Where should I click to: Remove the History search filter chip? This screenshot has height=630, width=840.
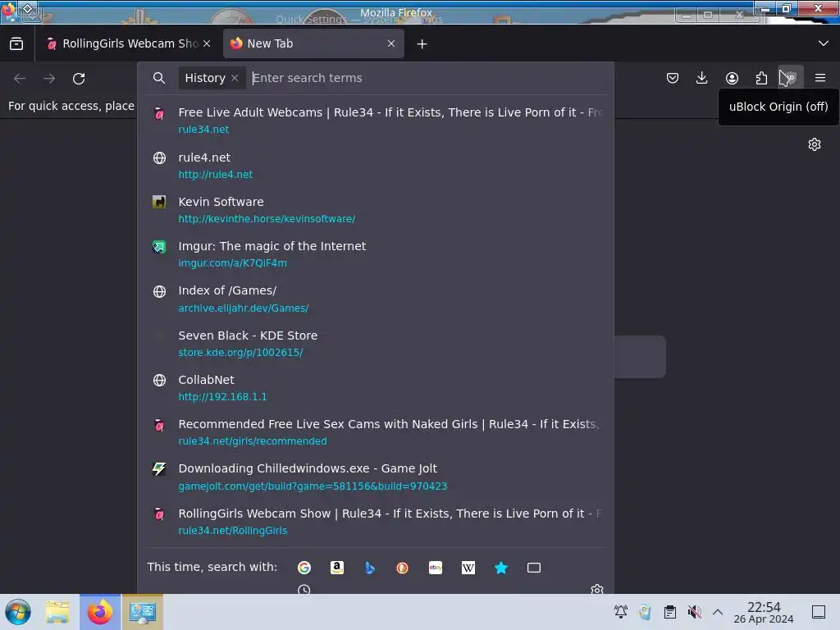pos(235,78)
